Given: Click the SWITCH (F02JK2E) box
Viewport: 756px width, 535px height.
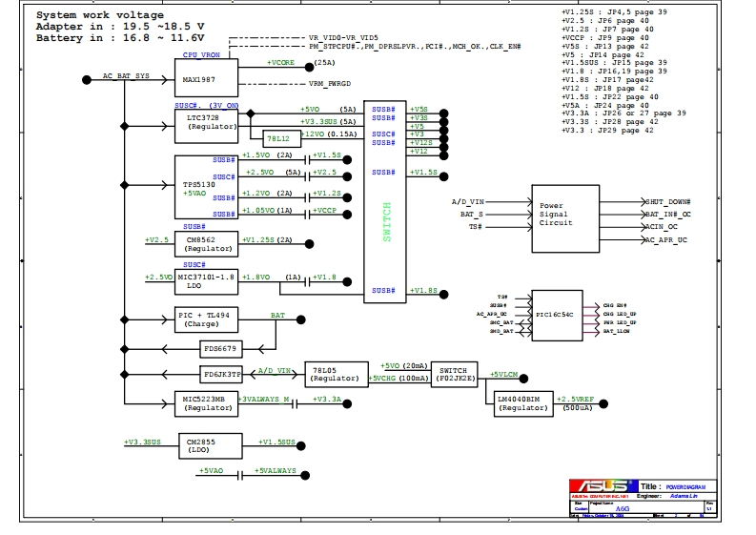Looking at the screenshot, I should click(x=455, y=374).
